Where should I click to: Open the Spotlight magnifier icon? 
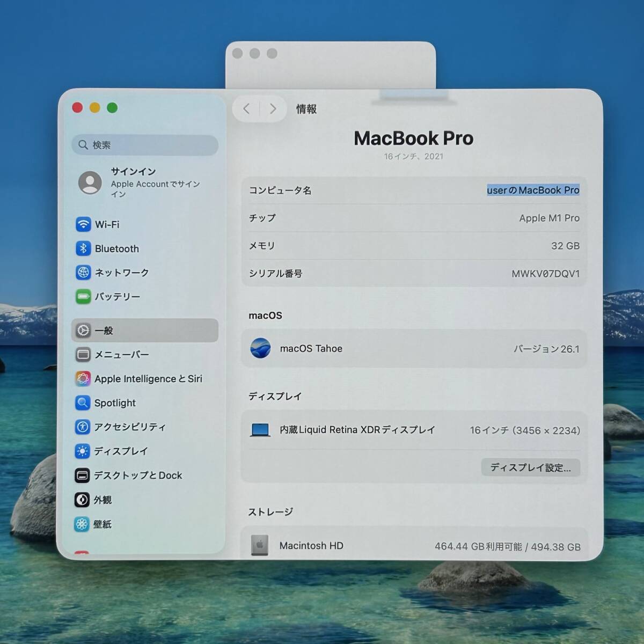point(83,403)
